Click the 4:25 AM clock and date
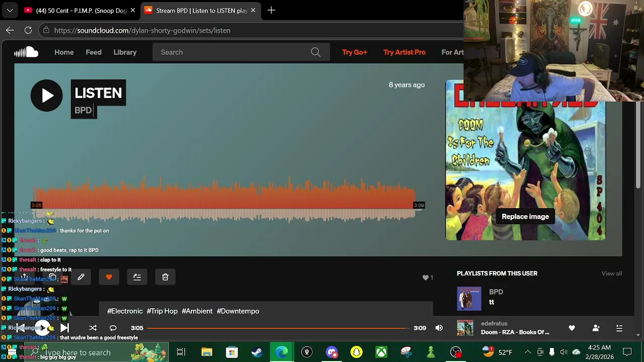The width and height of the screenshot is (644, 362). (x=599, y=352)
